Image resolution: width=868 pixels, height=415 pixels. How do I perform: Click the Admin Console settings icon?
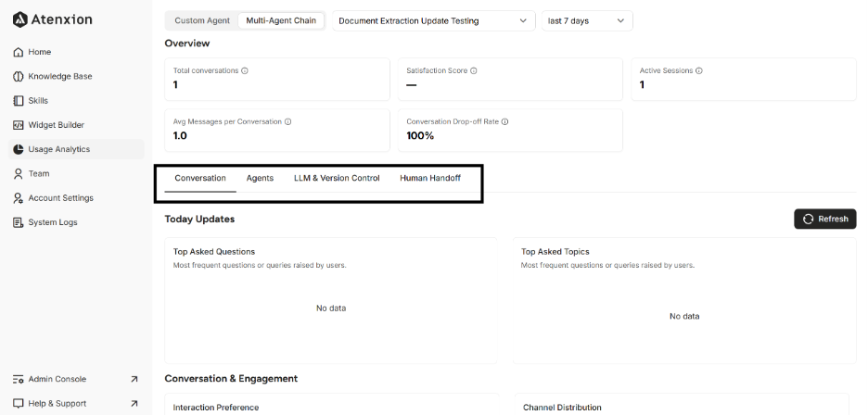point(18,379)
